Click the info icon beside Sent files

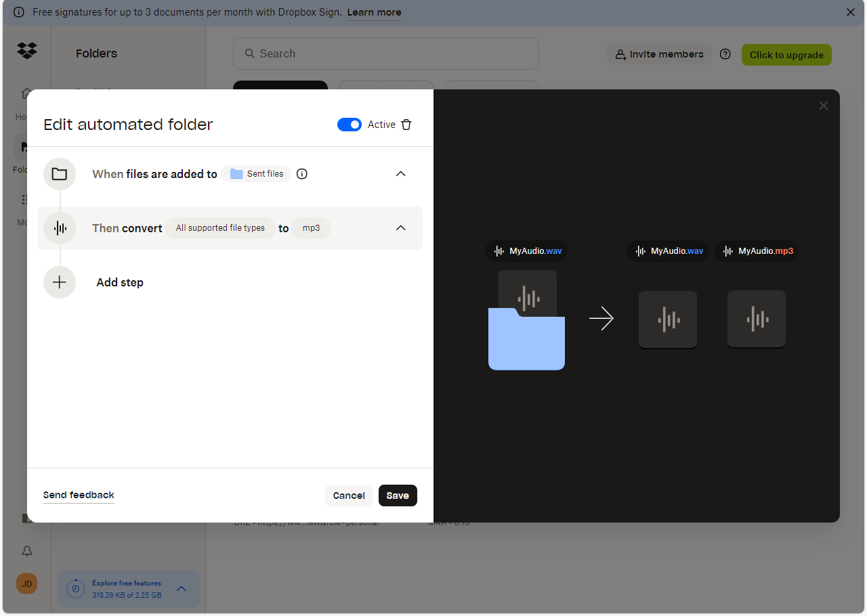302,174
